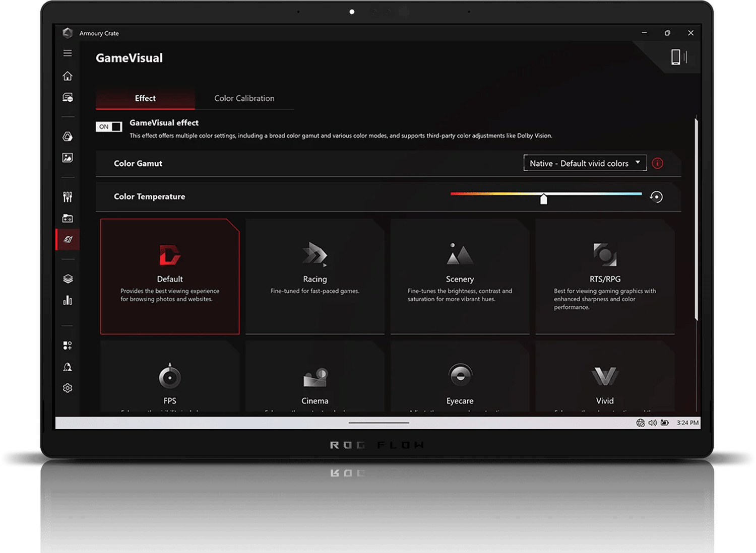Screen dimensions: 756x553
Task: Click the Color Temperature label
Action: tap(149, 196)
